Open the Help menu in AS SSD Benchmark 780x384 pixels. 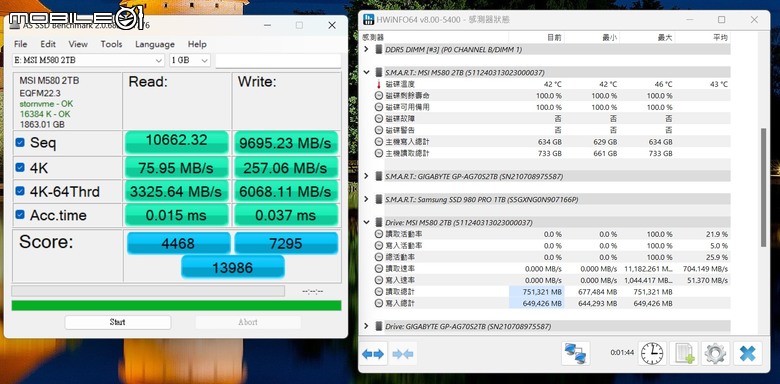pyautogui.click(x=197, y=44)
